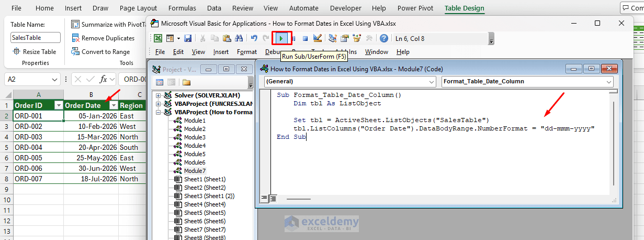Image resolution: width=644 pixels, height=240 pixels.
Task: Select cell containing ORD-004
Action: [x=39, y=147]
